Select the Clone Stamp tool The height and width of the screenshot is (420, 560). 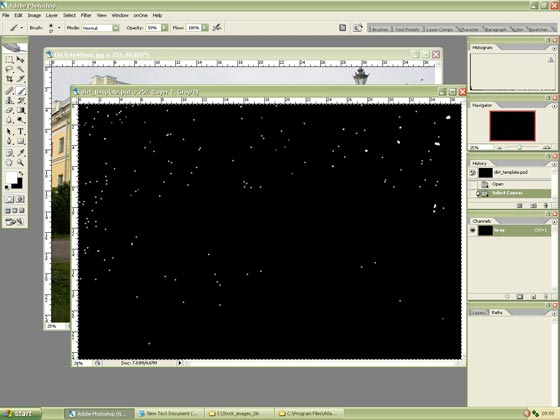point(10,101)
